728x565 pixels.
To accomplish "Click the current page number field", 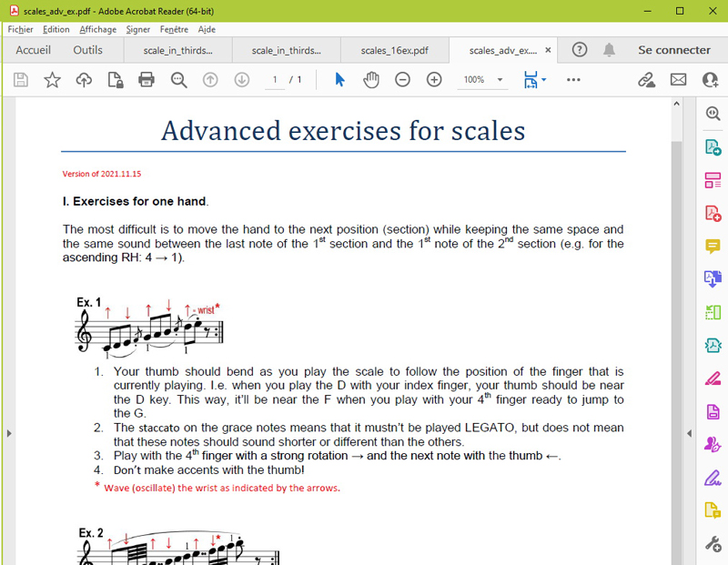I will (275, 80).
